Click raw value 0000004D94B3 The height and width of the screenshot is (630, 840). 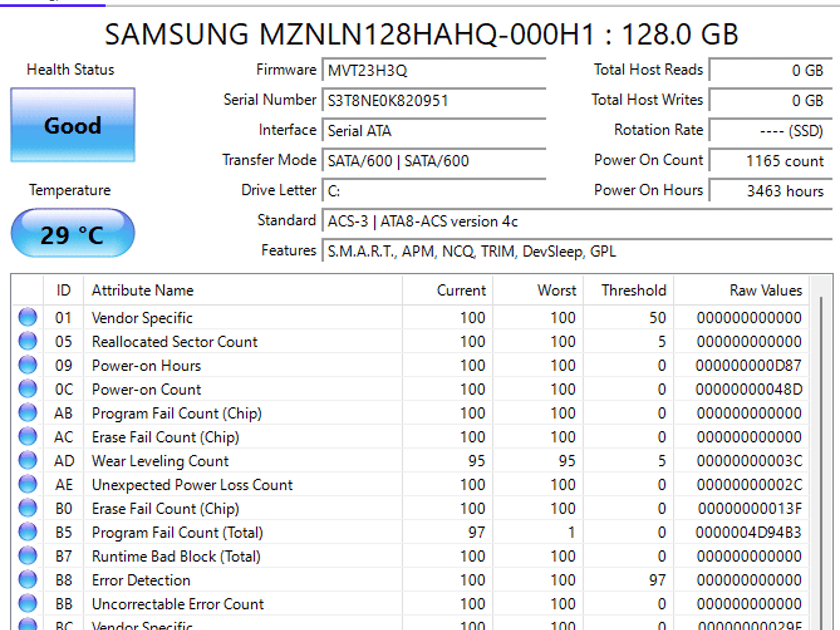[x=749, y=532]
